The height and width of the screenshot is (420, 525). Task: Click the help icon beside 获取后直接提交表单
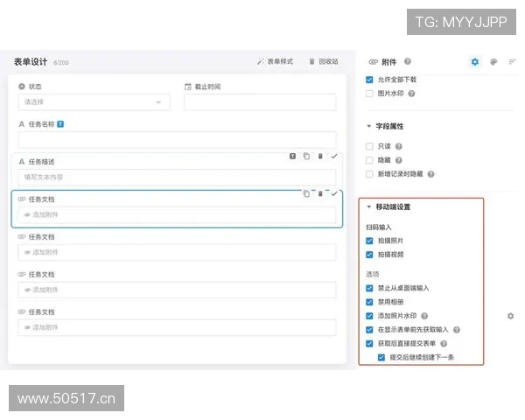coord(444,344)
